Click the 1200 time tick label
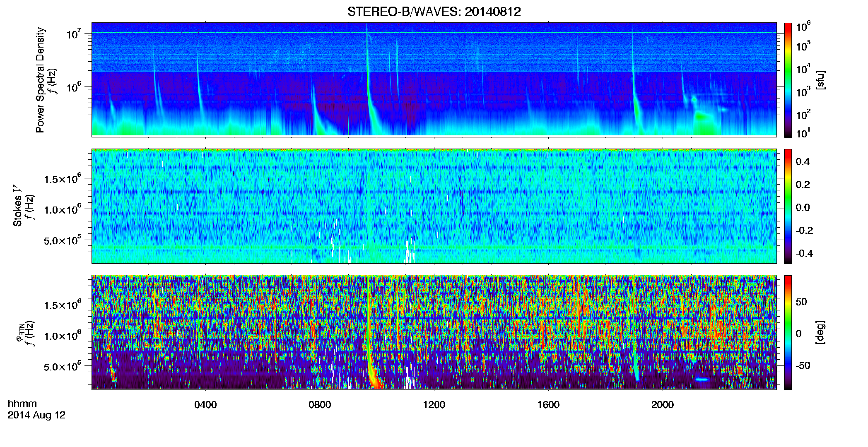 [x=434, y=404]
